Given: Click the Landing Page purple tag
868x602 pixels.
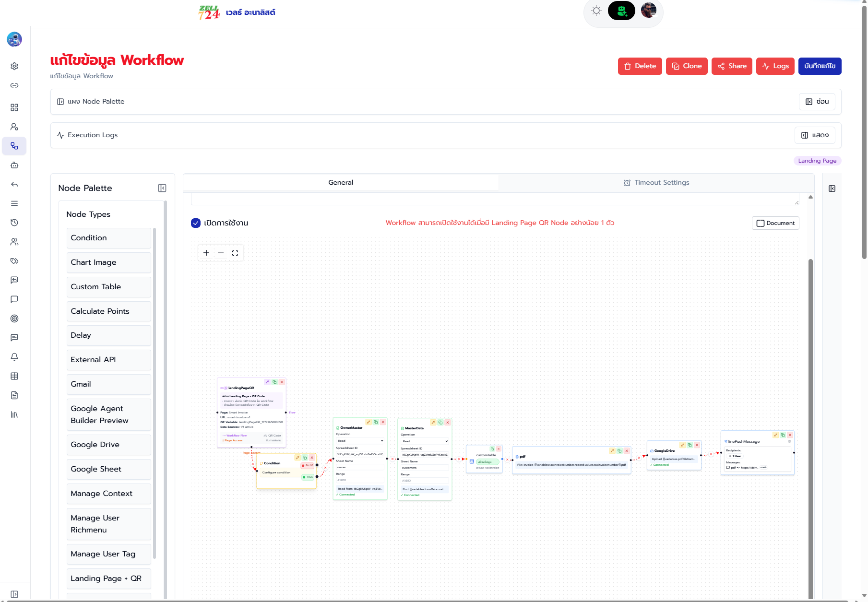Looking at the screenshot, I should tap(817, 161).
